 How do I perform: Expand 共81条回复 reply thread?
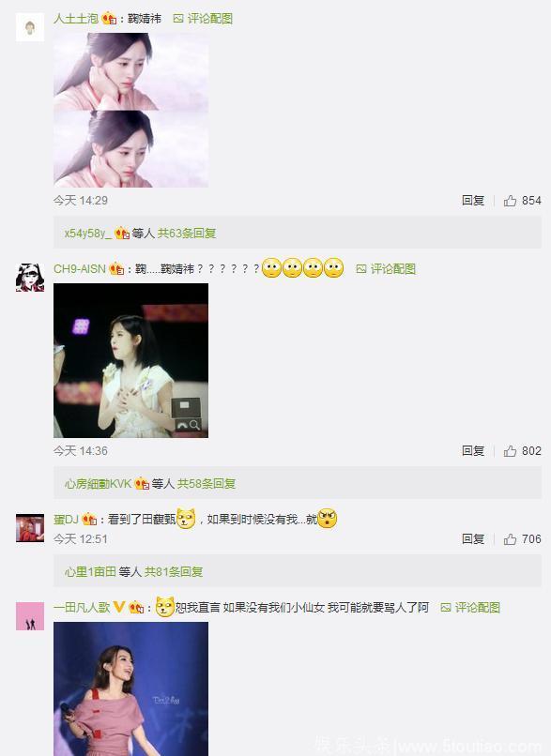174,572
